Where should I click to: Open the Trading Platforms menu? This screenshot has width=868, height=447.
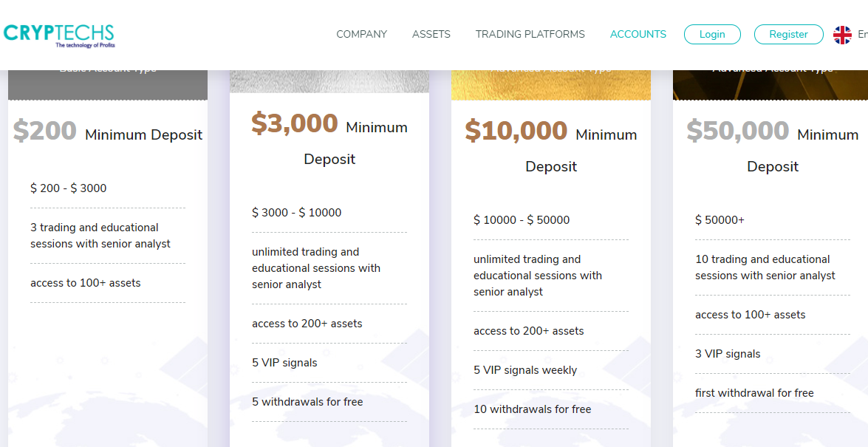[530, 34]
